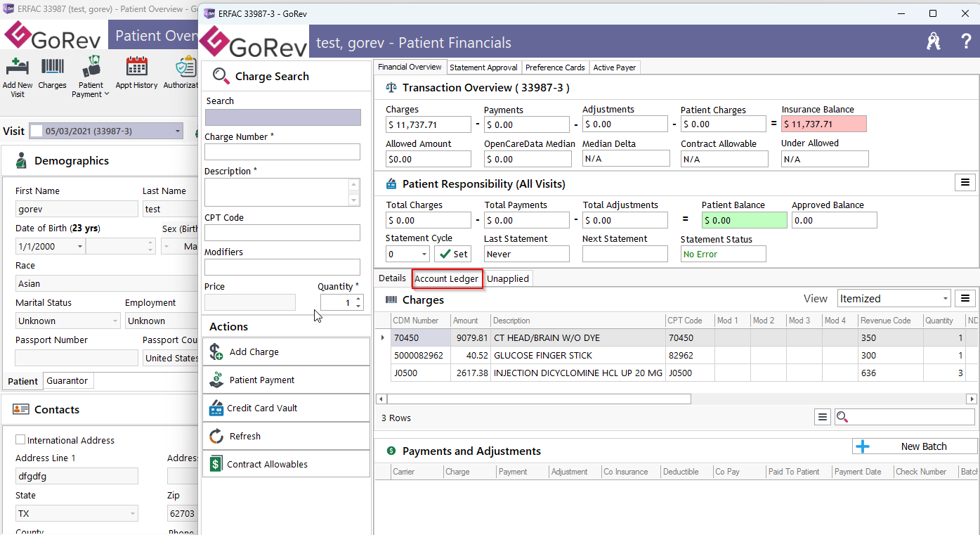Open Active Payer tab

615,67
